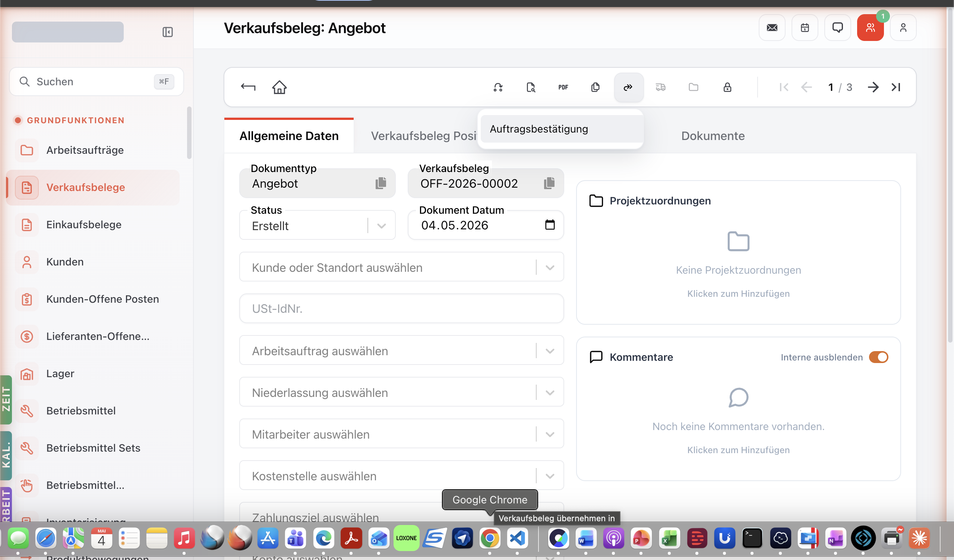Click the toolbar folder icon
The image size is (954, 560).
(693, 87)
